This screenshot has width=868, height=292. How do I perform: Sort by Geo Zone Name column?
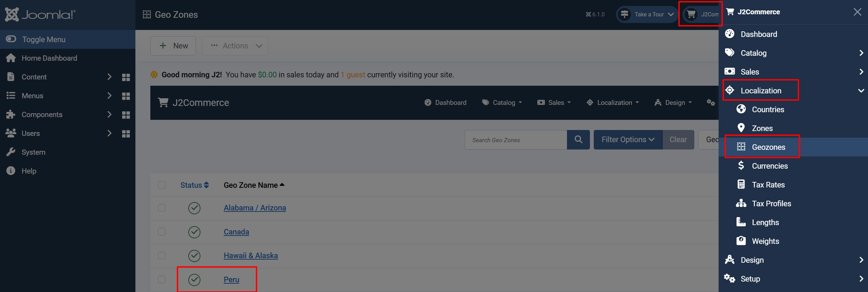pos(254,185)
